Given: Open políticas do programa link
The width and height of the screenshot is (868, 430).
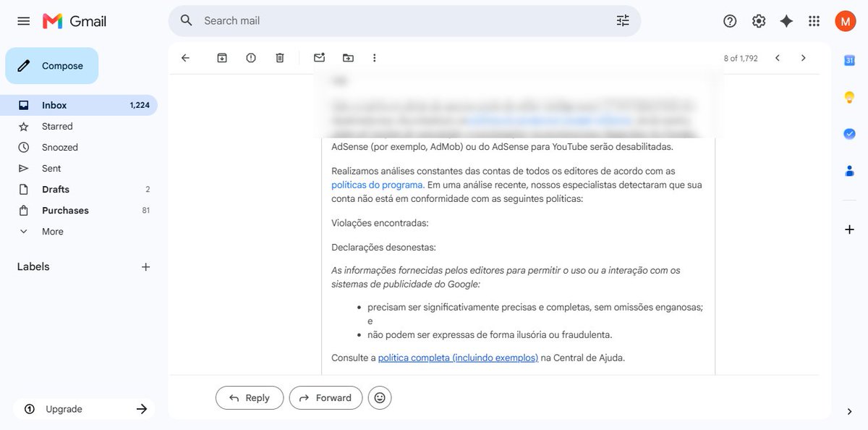Looking at the screenshot, I should [377, 185].
